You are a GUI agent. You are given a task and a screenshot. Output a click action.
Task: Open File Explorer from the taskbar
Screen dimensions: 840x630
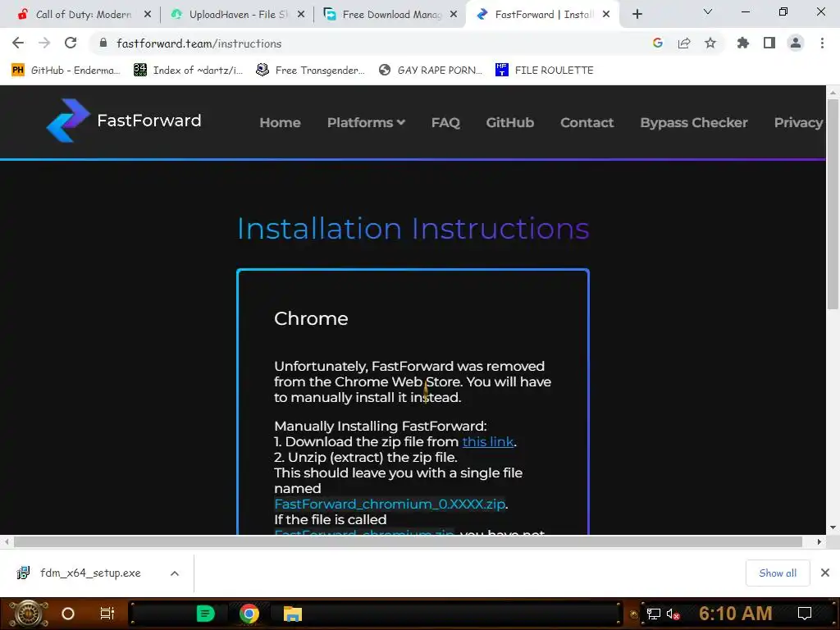[x=293, y=614]
